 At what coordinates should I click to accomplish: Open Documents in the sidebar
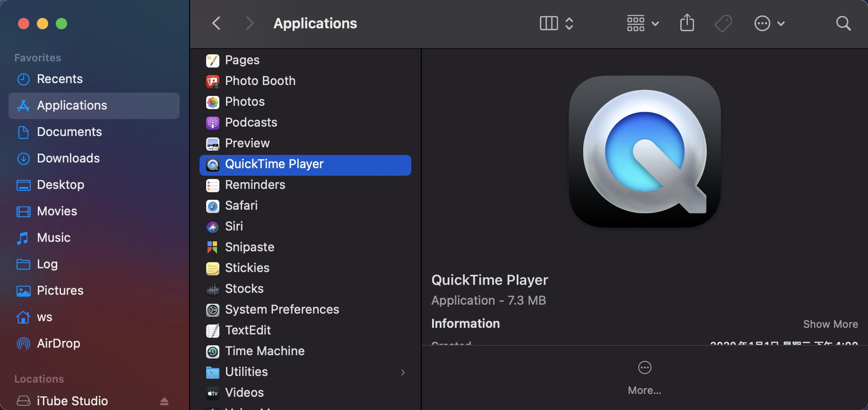(94, 132)
